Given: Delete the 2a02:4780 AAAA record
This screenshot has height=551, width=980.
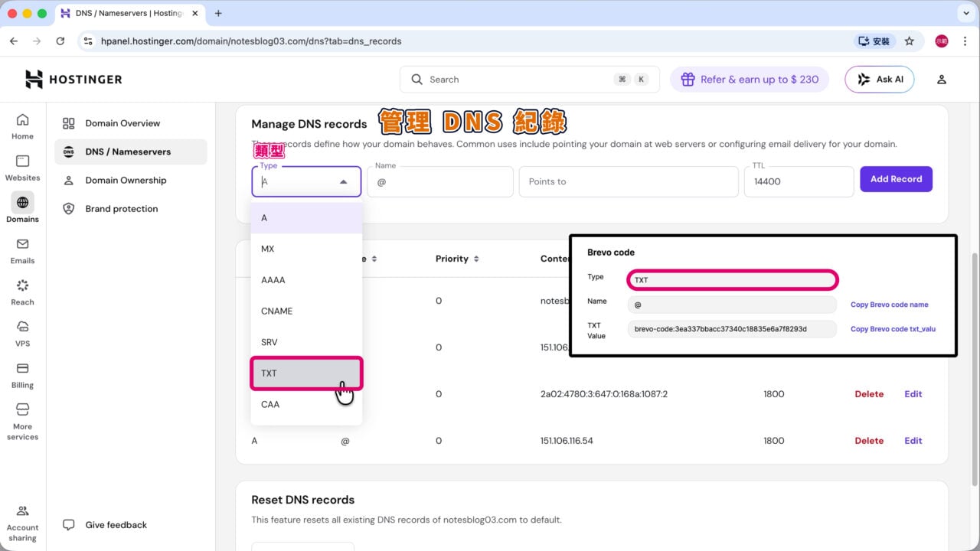Looking at the screenshot, I should pyautogui.click(x=869, y=394).
